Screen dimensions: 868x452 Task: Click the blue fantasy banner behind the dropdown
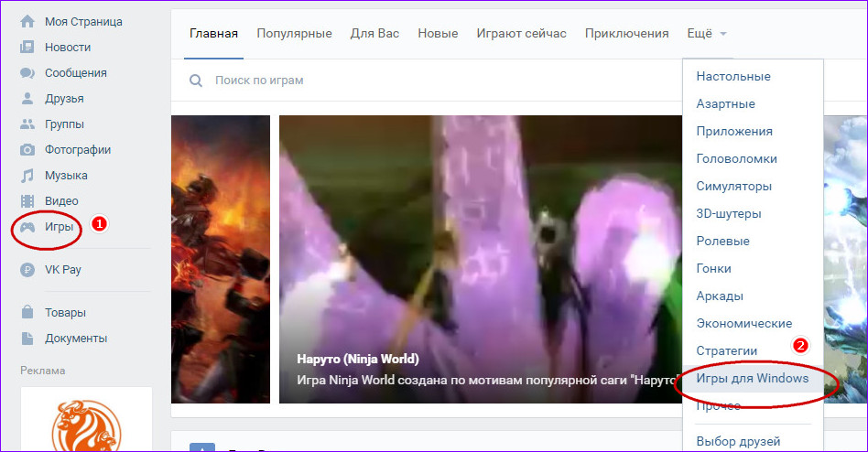[845, 259]
